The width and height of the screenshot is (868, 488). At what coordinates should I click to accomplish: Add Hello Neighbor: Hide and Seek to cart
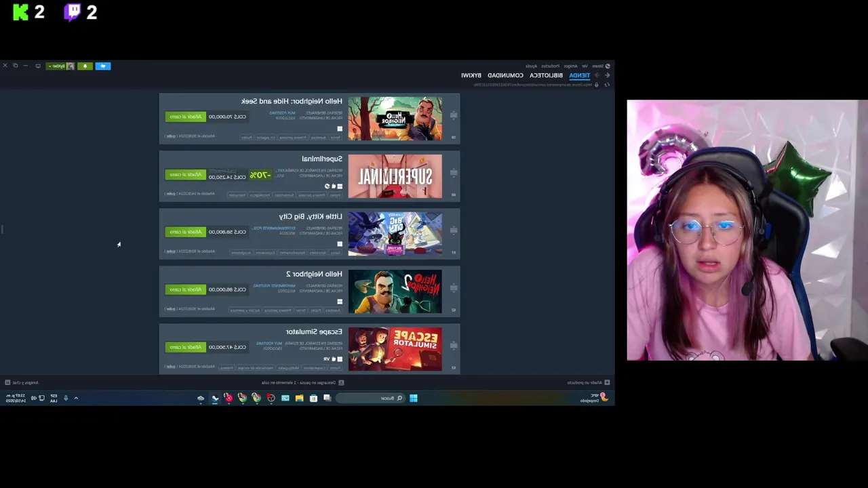point(185,117)
